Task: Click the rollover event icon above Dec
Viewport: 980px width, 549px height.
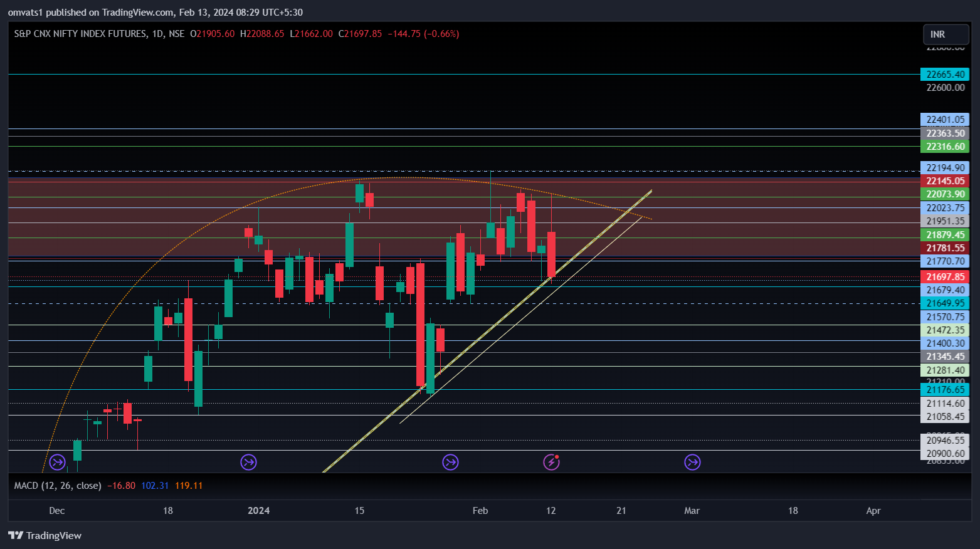Action: coord(58,463)
